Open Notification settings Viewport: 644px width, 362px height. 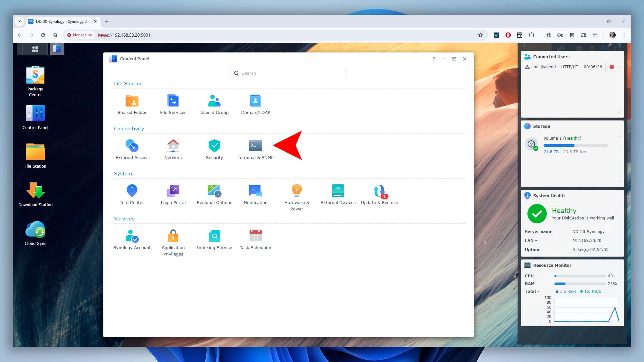pos(256,195)
